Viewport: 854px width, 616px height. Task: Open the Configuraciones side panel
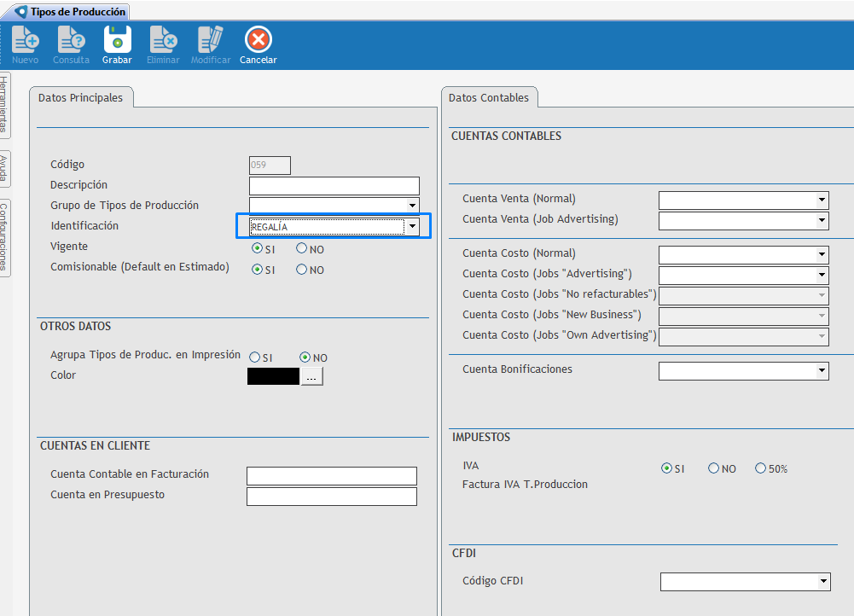pos(5,236)
